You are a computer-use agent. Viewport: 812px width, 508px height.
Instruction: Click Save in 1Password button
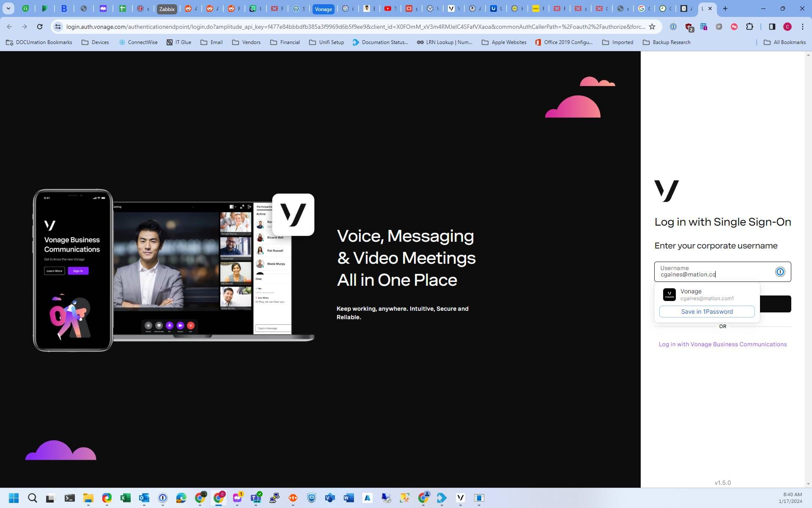tap(707, 312)
